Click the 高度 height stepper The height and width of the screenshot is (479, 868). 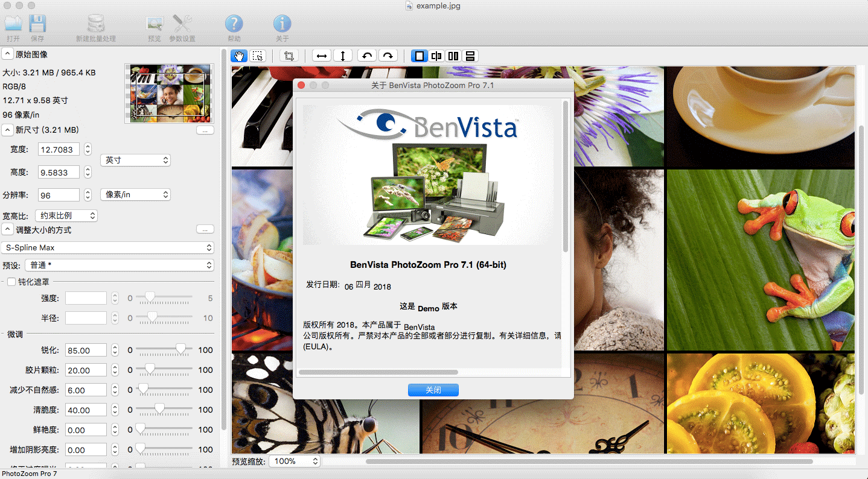point(88,173)
